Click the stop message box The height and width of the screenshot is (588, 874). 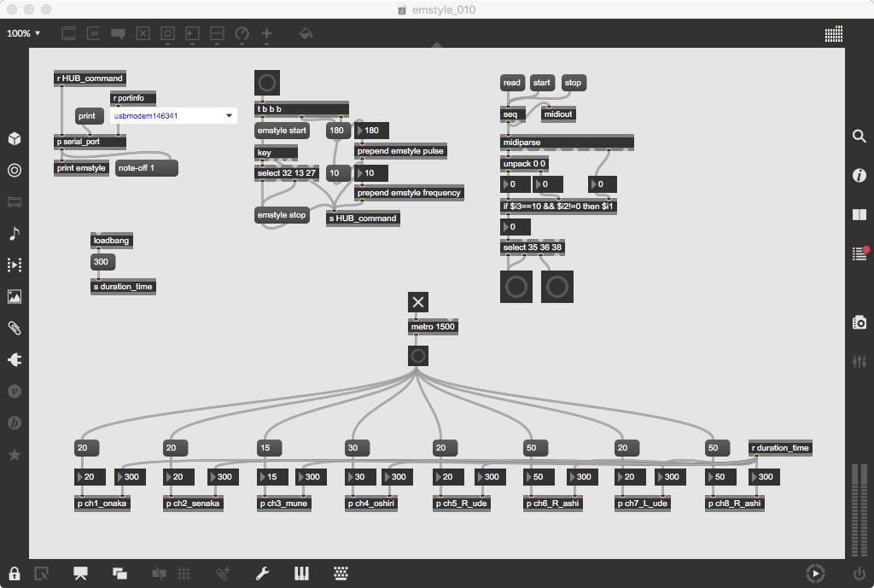click(x=573, y=83)
